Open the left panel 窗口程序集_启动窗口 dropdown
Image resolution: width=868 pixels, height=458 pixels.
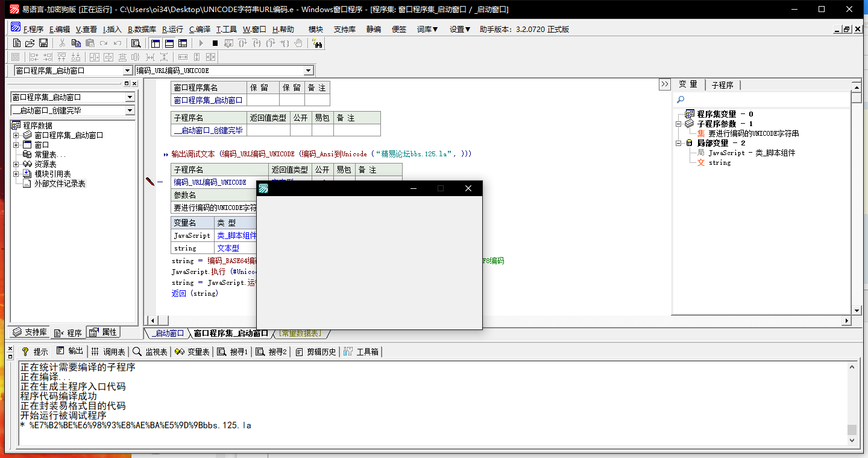(x=130, y=97)
